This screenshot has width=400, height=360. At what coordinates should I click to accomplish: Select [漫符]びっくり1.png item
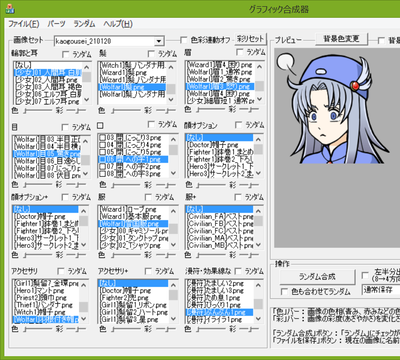pos(220,305)
